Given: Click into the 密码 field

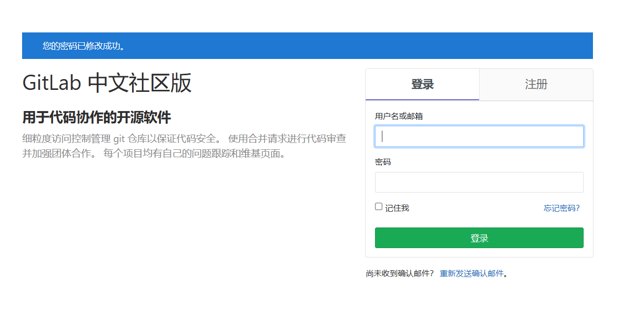Looking at the screenshot, I should tap(479, 182).
